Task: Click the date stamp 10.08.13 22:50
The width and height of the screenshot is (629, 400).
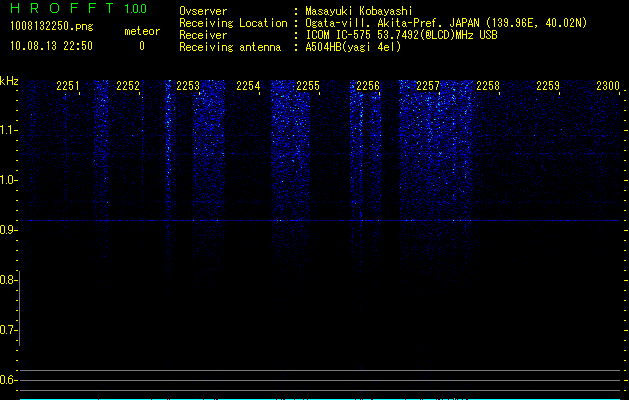Action: pos(51,46)
